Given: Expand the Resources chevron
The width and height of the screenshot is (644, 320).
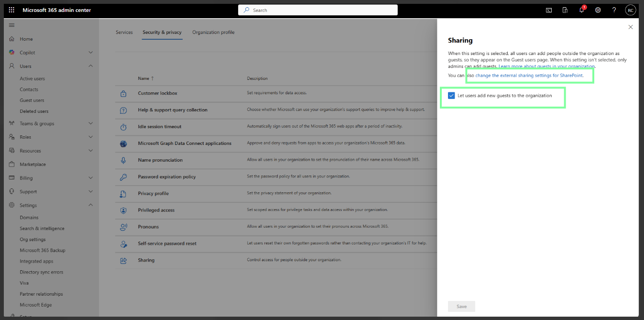Looking at the screenshot, I should 91,151.
